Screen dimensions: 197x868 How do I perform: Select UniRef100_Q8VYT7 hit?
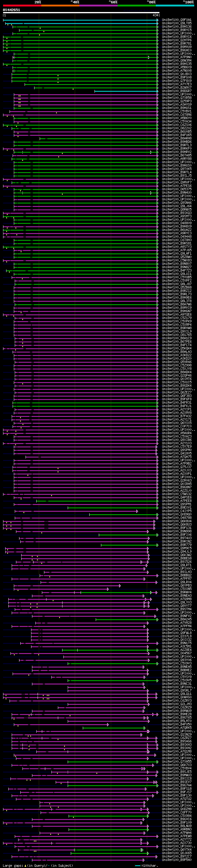pos(177,606)
